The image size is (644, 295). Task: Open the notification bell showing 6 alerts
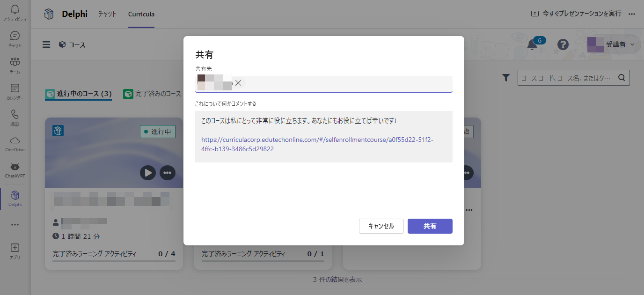(533, 44)
